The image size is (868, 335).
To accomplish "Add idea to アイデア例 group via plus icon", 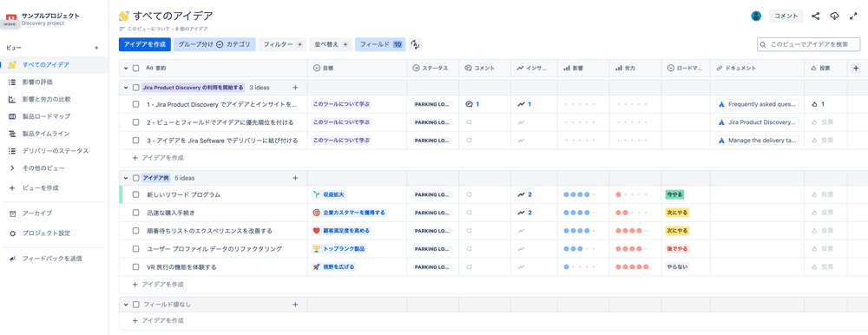I will point(295,178).
